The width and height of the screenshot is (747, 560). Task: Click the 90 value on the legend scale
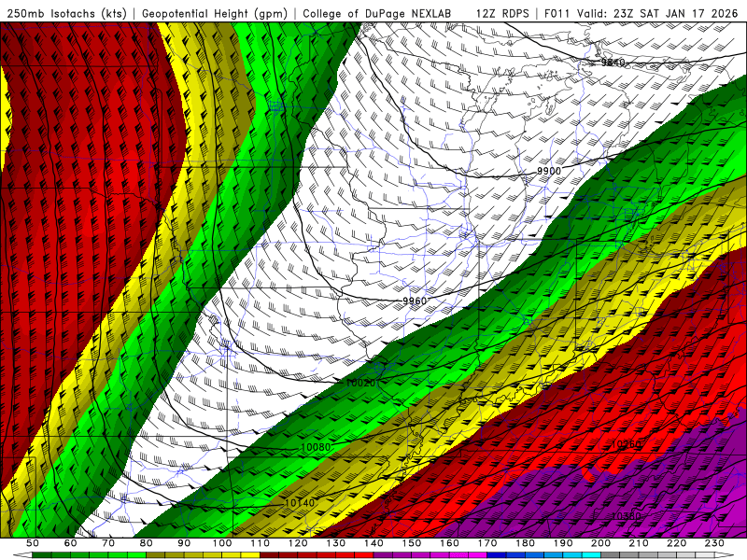[x=184, y=543]
